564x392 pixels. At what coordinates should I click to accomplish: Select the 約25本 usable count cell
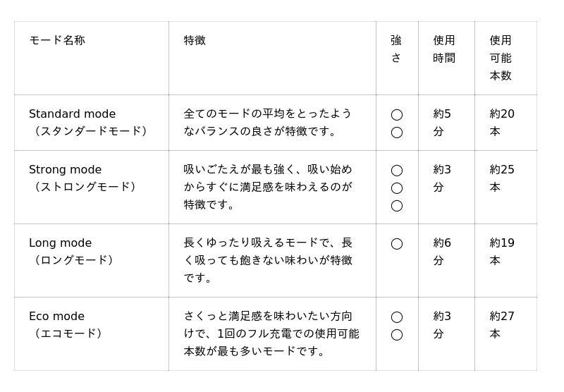[502, 178]
